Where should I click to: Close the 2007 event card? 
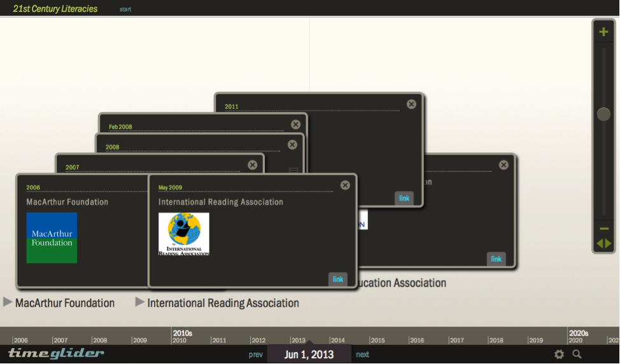pos(252,165)
